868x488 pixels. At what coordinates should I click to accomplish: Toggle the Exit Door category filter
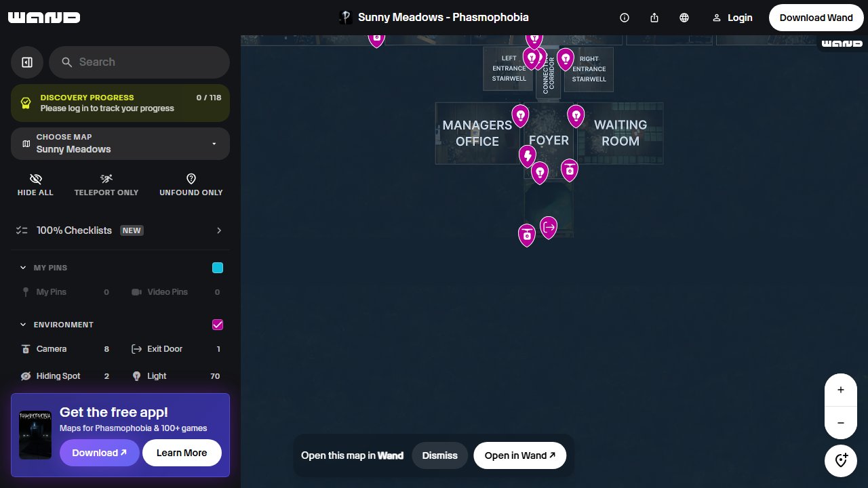click(176, 349)
